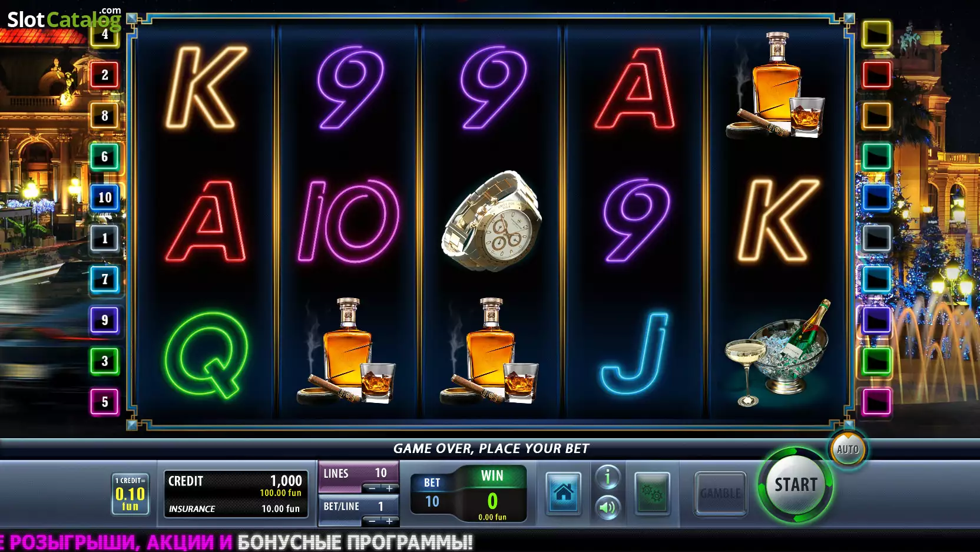980x552 pixels.
Task: Mute the game sound speaker icon
Action: [608, 507]
